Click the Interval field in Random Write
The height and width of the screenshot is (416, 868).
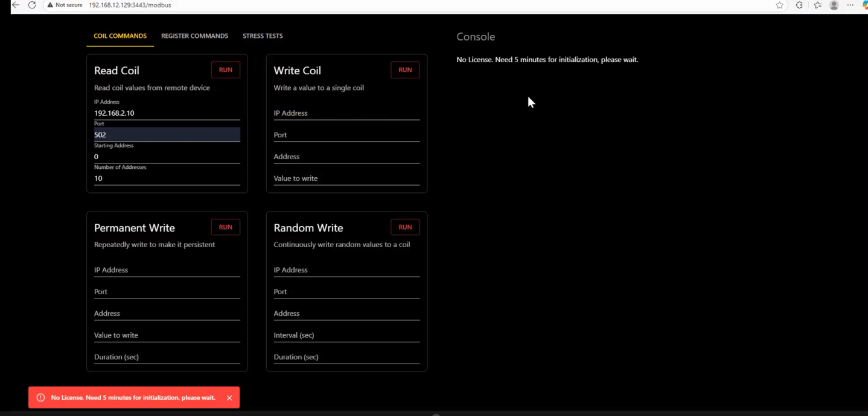click(x=346, y=335)
